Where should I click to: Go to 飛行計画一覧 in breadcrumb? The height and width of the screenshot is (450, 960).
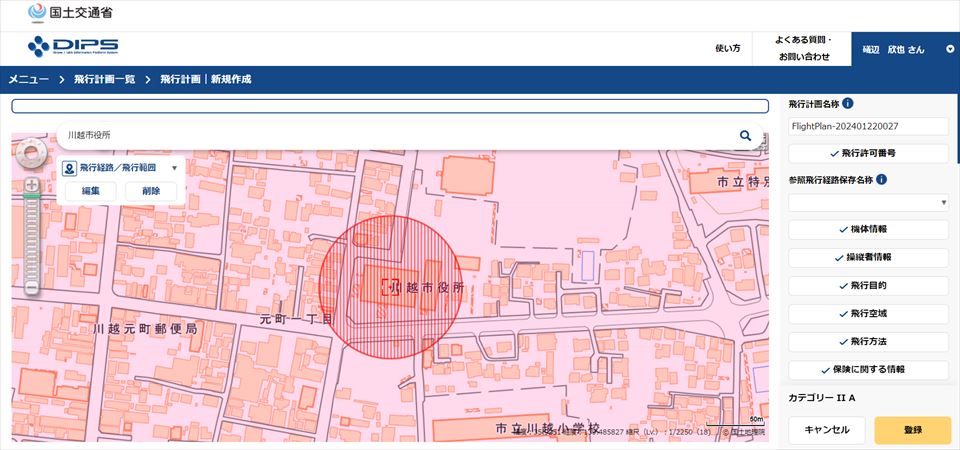102,79
